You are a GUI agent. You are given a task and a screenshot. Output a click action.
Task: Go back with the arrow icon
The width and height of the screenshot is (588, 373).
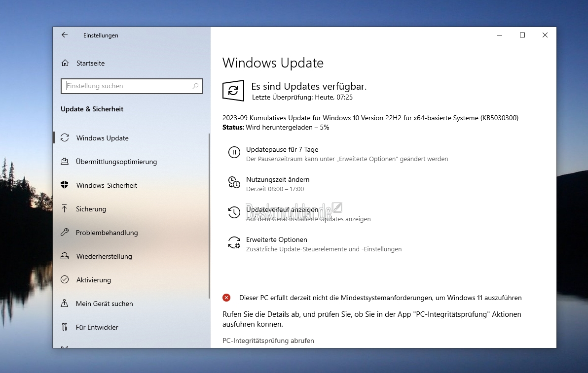pyautogui.click(x=65, y=35)
